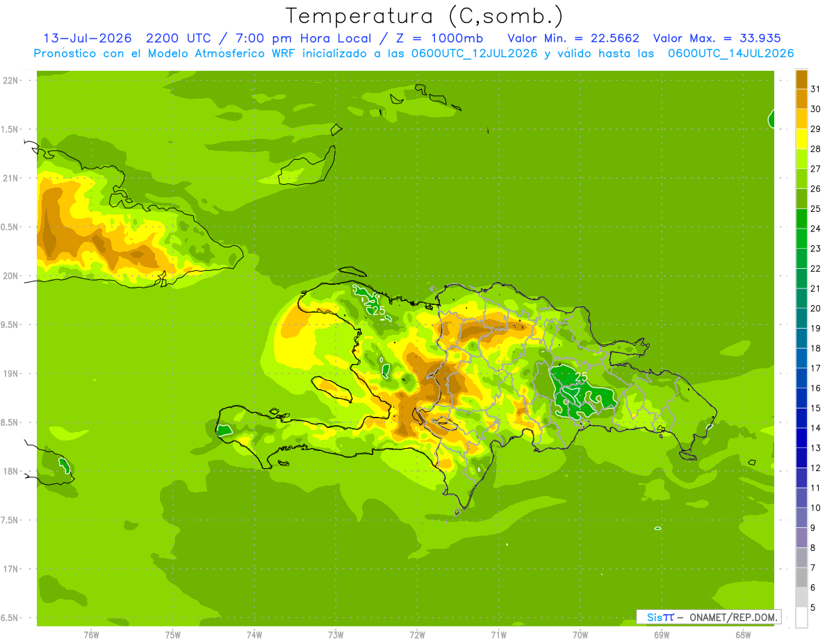Click the brown colorbar swatch above 31
The height and width of the screenshot is (644, 834).
coord(801,79)
